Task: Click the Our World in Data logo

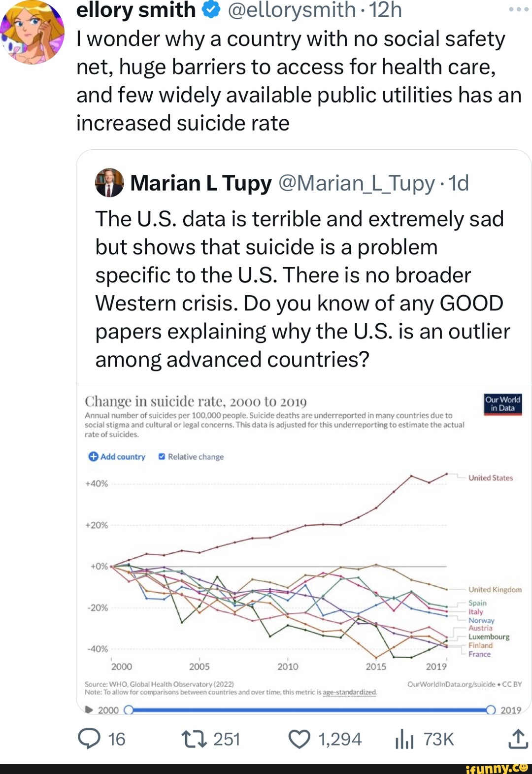Action: coord(502,404)
